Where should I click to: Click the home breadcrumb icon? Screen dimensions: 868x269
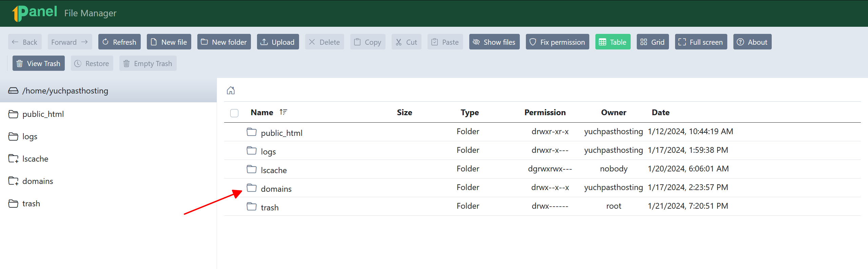coord(231,90)
